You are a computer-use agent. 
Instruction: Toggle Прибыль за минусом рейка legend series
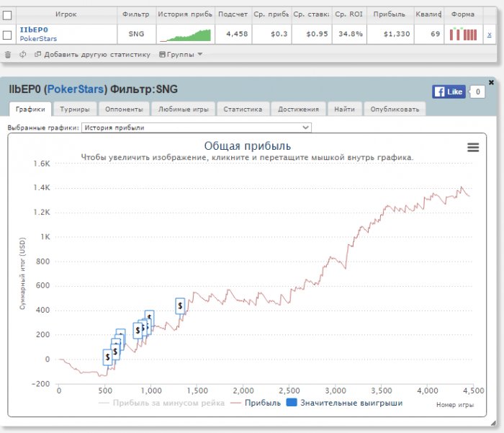pos(162,403)
